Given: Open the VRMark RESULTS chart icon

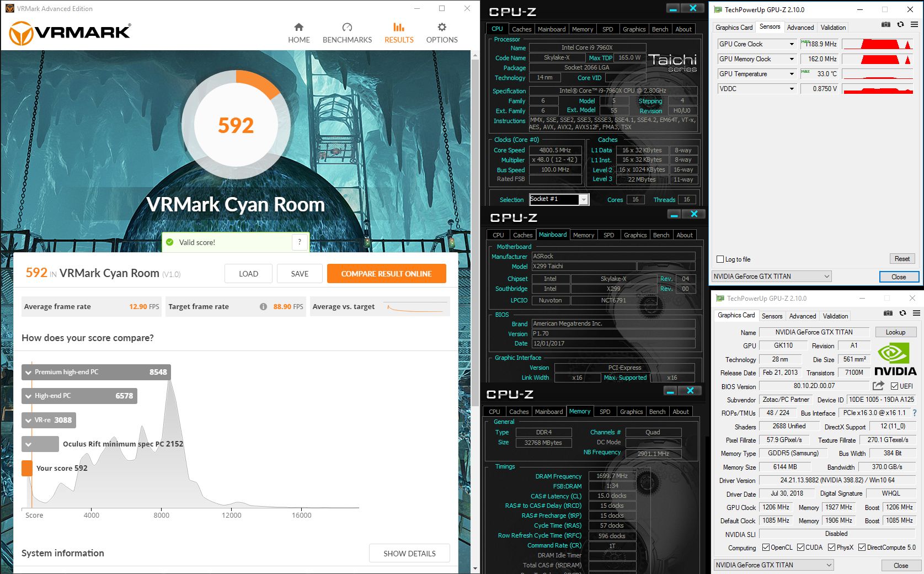Looking at the screenshot, I should [x=399, y=27].
